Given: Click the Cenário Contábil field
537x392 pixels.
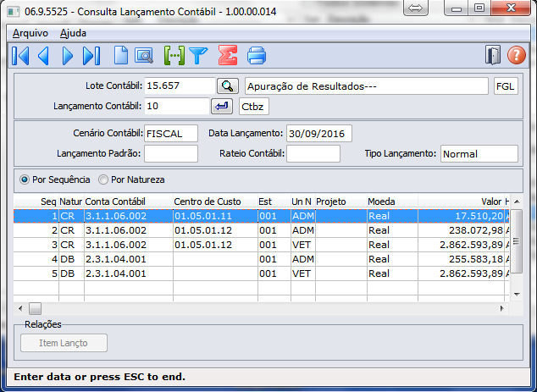Looking at the screenshot, I should (171, 134).
